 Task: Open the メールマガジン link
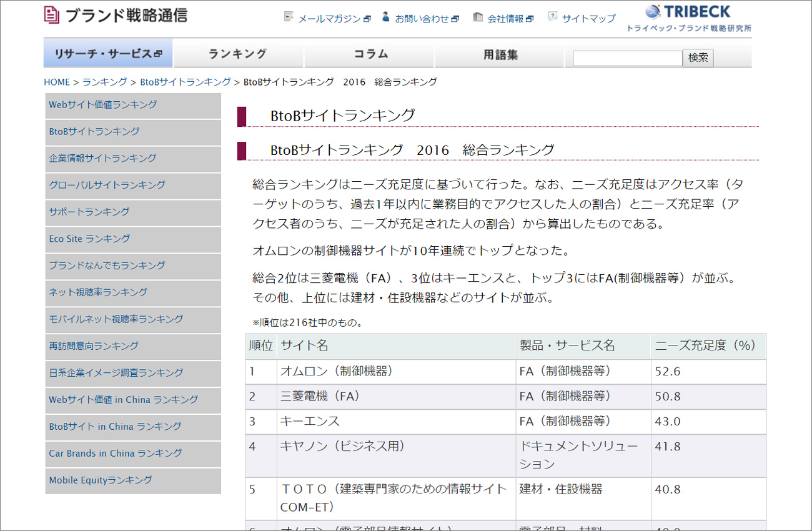click(x=334, y=19)
